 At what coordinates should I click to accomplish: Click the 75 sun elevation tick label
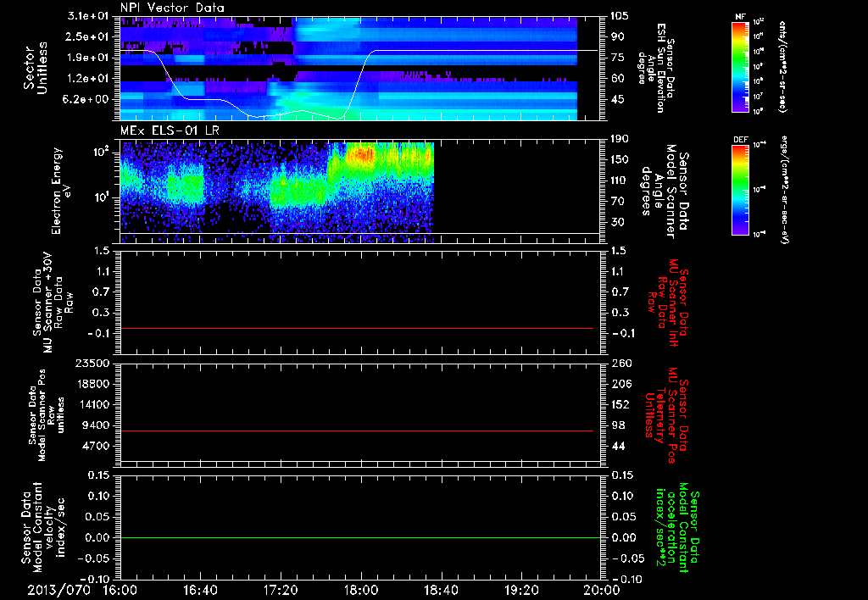[617, 58]
